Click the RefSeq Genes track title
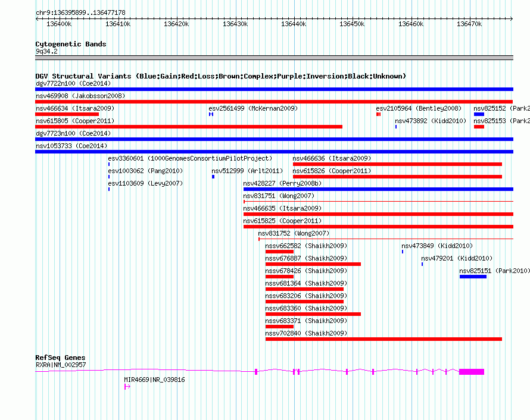The image size is (530, 420). point(60,357)
